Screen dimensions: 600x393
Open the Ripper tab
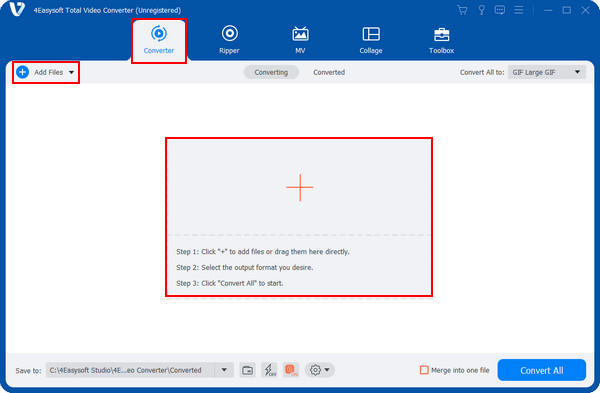tap(229, 40)
